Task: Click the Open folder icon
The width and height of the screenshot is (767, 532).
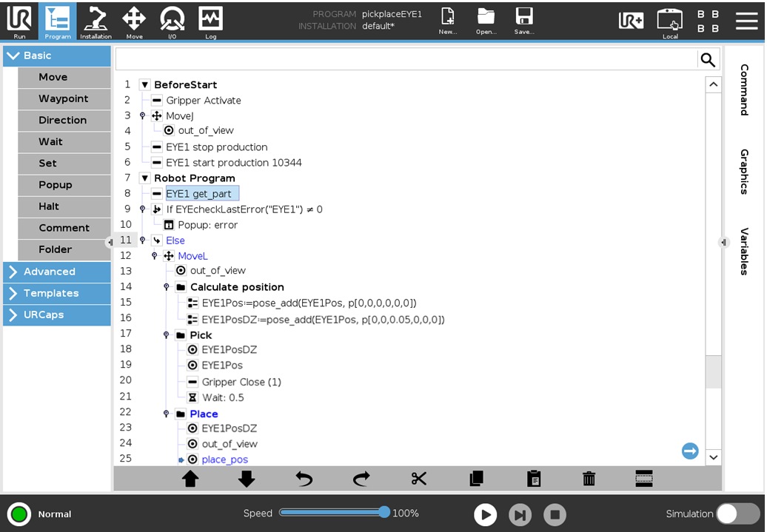Action: click(x=486, y=21)
